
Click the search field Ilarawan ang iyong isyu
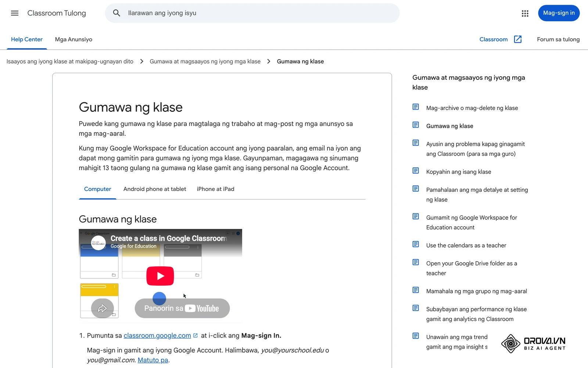coord(252,13)
